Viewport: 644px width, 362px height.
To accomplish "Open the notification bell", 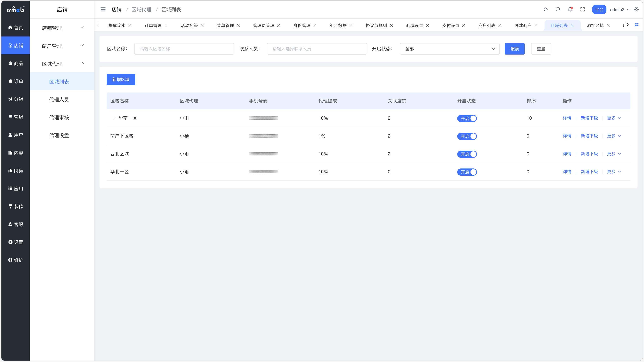I will coord(570,9).
